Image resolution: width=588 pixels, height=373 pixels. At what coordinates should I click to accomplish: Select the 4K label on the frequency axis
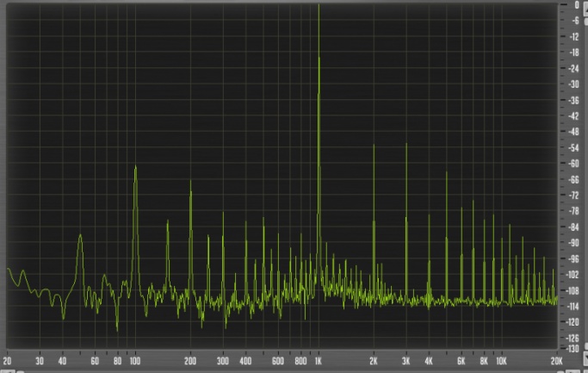click(428, 362)
